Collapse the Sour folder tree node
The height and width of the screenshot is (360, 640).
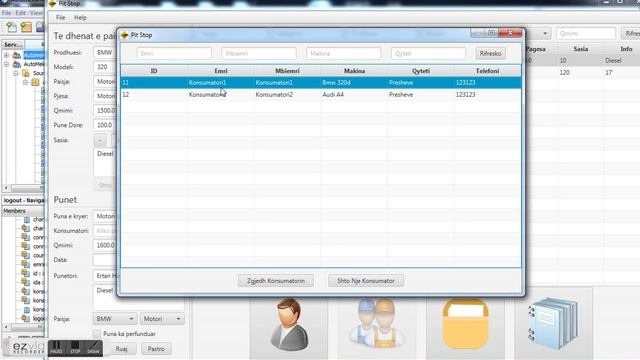[16, 73]
